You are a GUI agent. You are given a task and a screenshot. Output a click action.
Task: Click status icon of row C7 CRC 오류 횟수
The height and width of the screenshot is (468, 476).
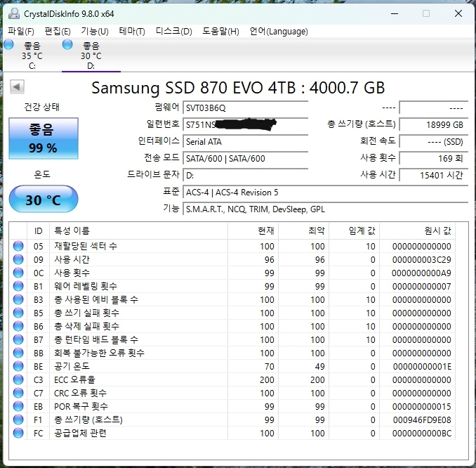point(18,393)
